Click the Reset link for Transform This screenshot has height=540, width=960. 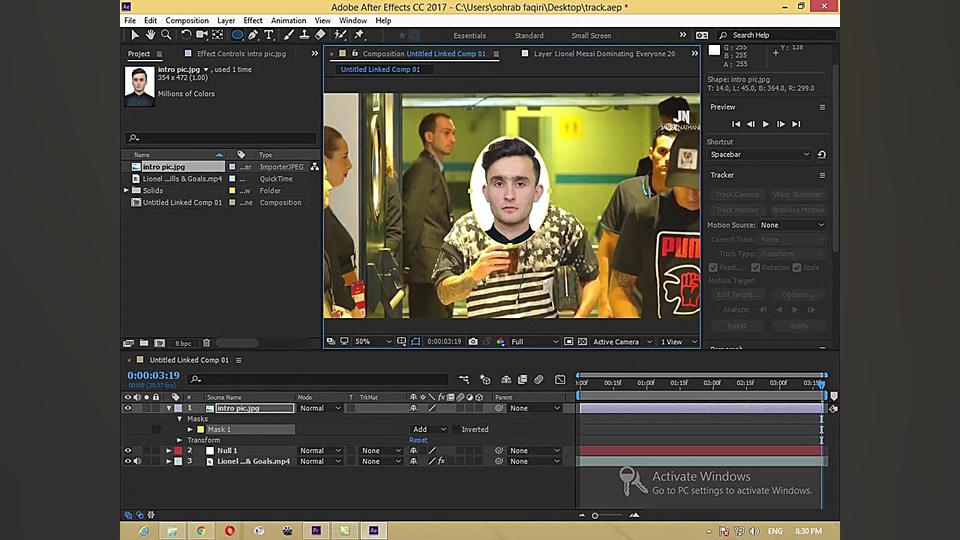coord(418,440)
